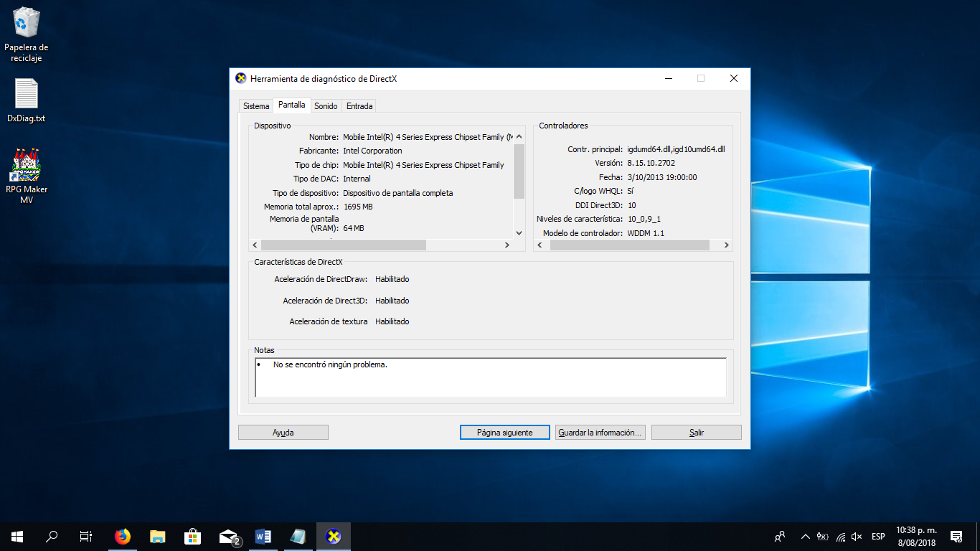
Task: Click the Notas text box
Action: click(491, 377)
